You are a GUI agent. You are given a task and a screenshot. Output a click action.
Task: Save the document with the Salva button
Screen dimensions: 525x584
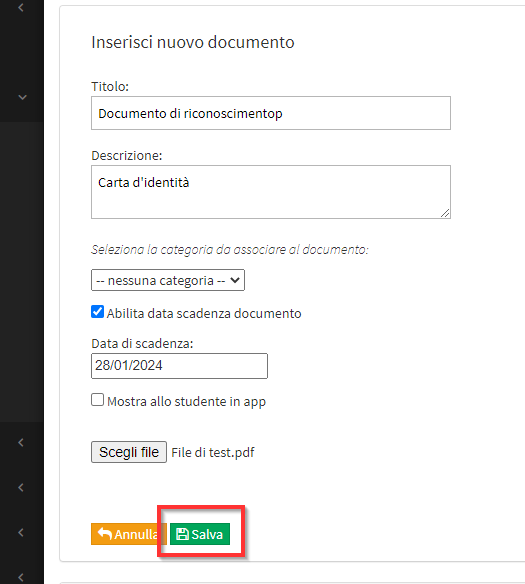200,534
